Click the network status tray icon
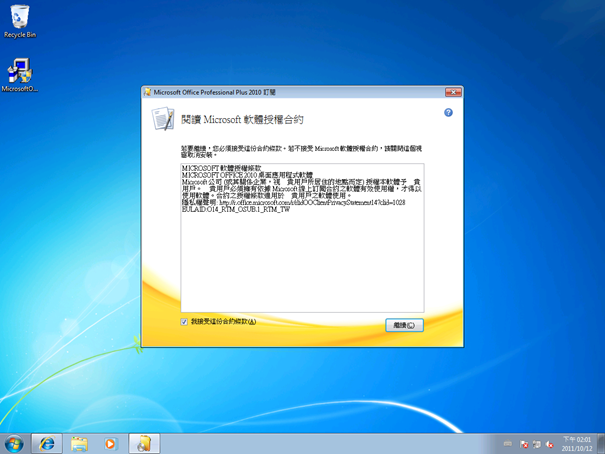 [537, 444]
